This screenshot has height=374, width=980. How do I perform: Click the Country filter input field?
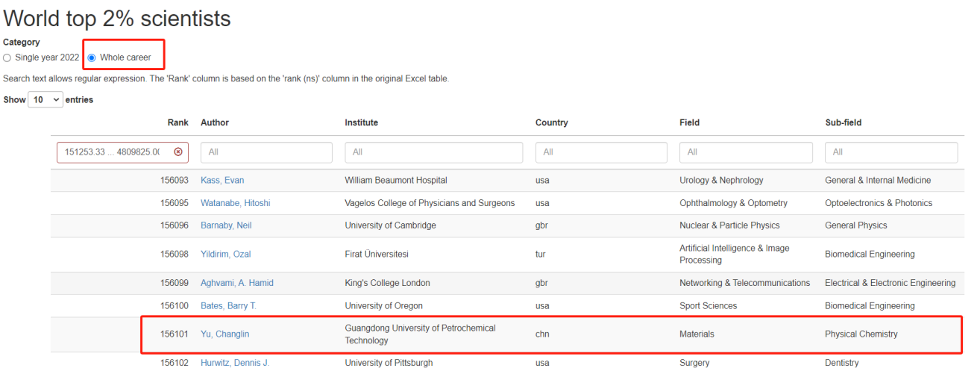(x=600, y=152)
